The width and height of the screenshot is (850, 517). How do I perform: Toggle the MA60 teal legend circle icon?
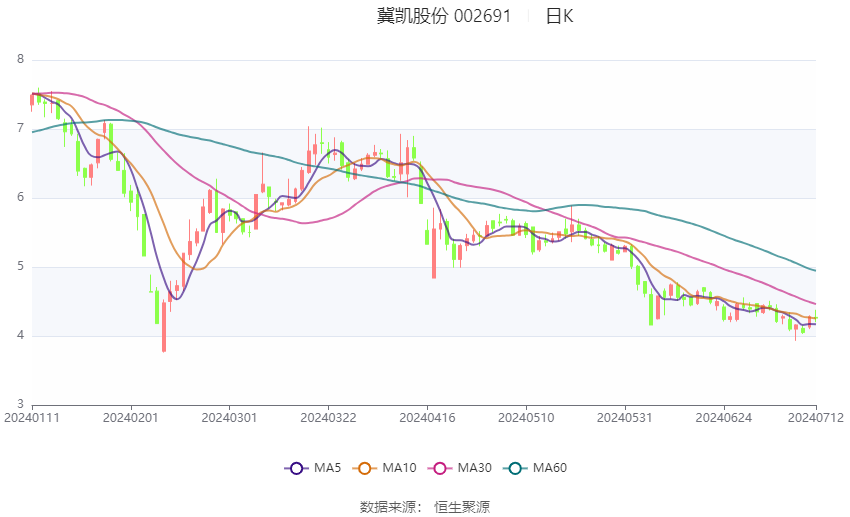tap(515, 468)
